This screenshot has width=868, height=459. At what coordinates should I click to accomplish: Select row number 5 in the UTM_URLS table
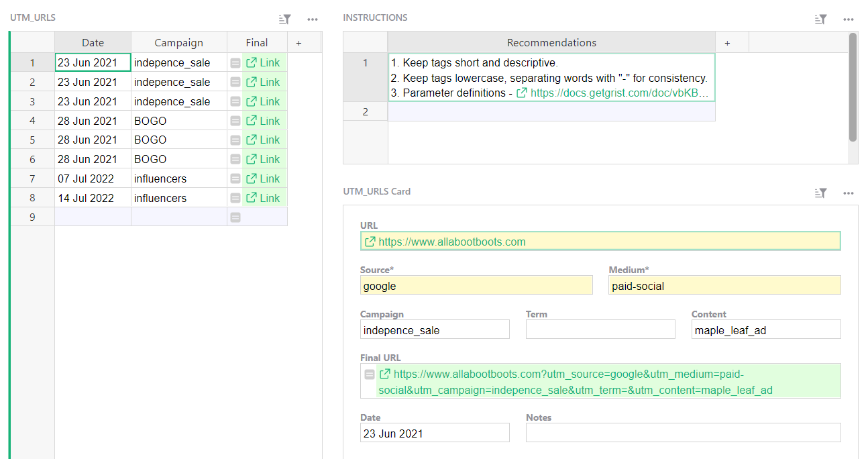32,140
